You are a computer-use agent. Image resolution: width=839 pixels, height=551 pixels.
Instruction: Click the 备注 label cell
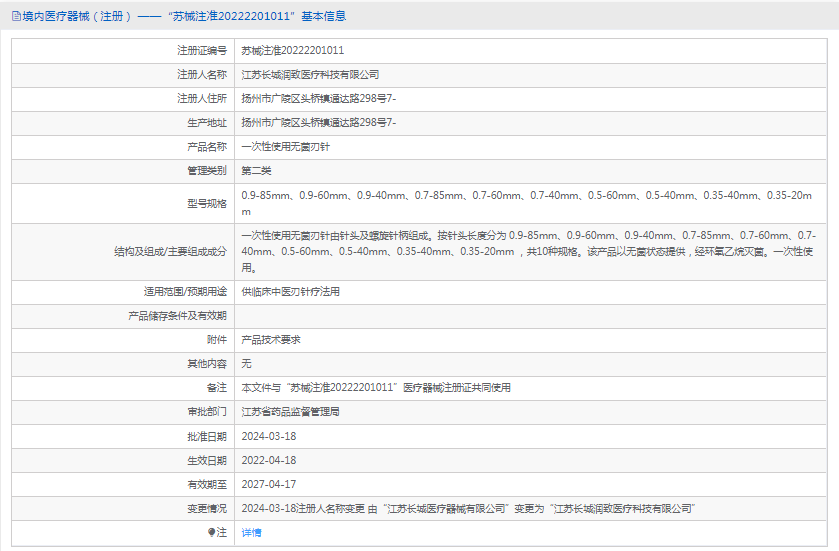tap(123, 388)
